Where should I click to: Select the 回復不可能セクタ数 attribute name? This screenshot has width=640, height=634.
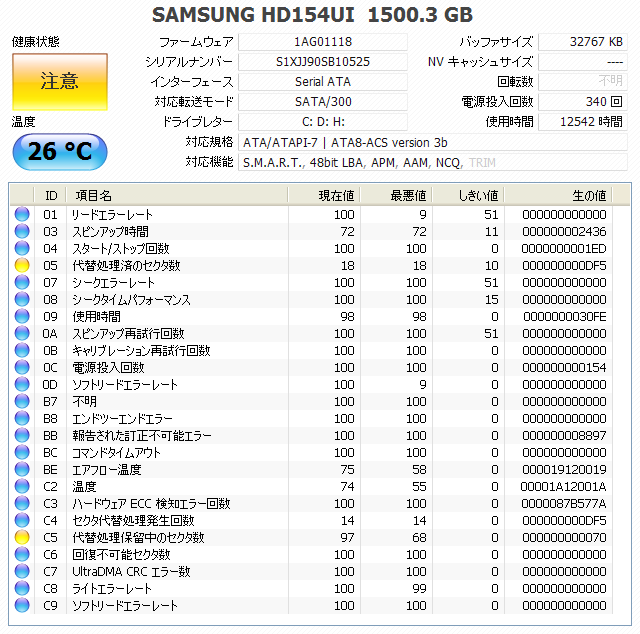[121, 555]
